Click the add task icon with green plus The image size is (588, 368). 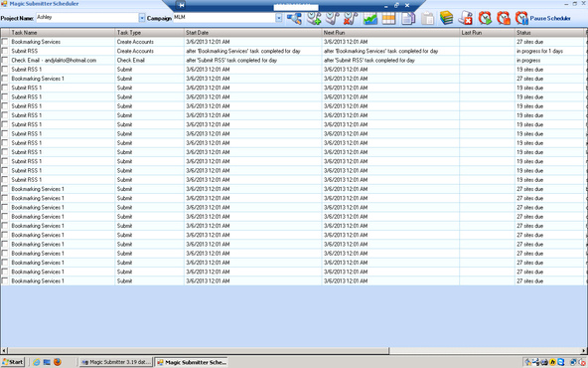(314, 18)
